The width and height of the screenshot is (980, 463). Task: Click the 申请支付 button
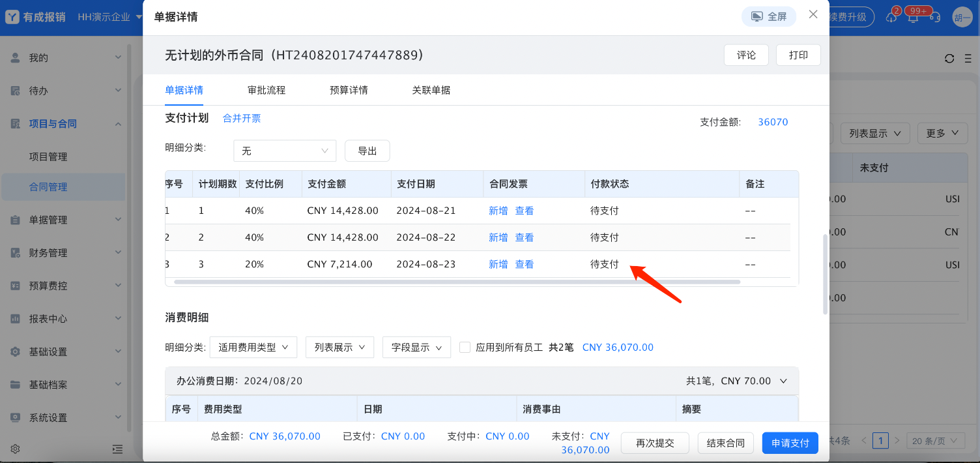tap(790, 443)
